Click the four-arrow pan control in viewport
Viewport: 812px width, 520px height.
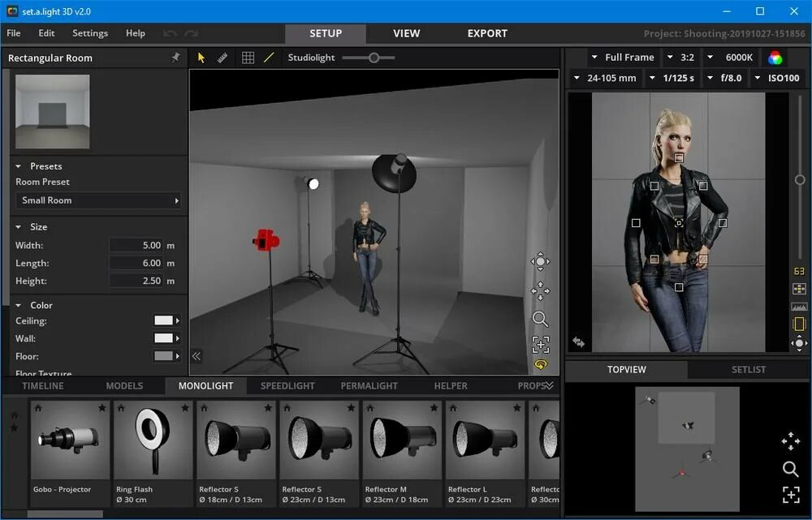coord(540,290)
